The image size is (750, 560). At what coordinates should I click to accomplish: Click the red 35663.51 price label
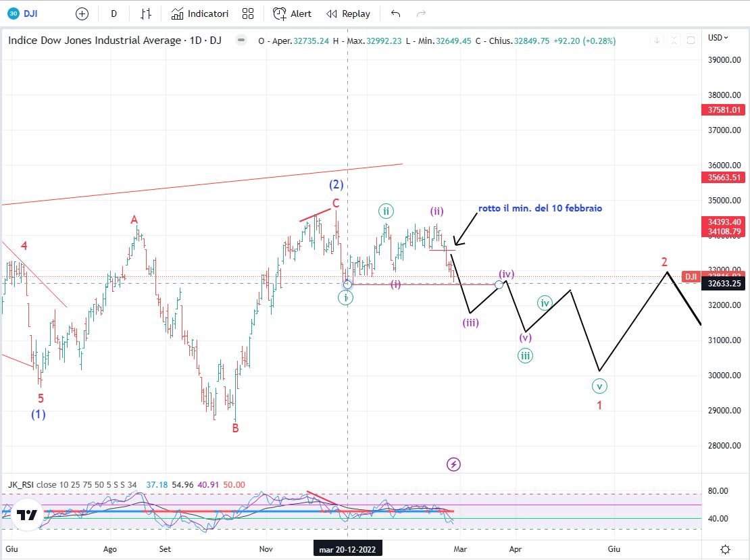point(724,178)
